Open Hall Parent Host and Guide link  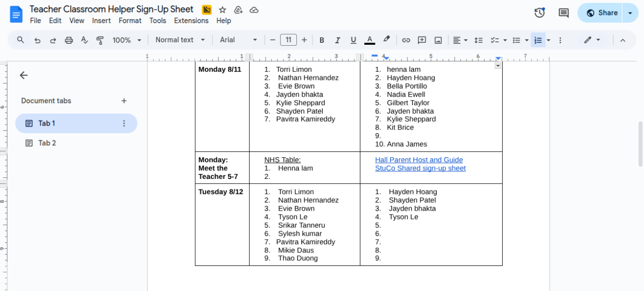[x=419, y=160]
